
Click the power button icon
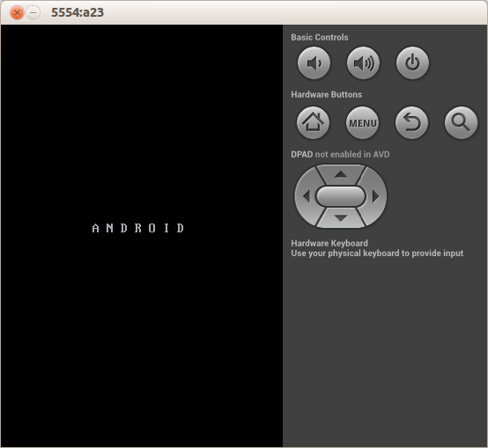pyautogui.click(x=412, y=62)
